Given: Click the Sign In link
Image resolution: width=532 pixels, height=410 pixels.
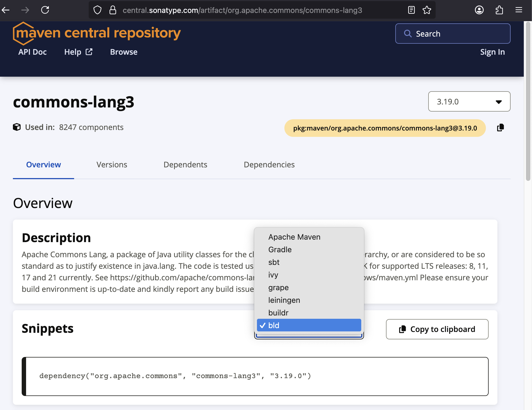Looking at the screenshot, I should click(492, 52).
